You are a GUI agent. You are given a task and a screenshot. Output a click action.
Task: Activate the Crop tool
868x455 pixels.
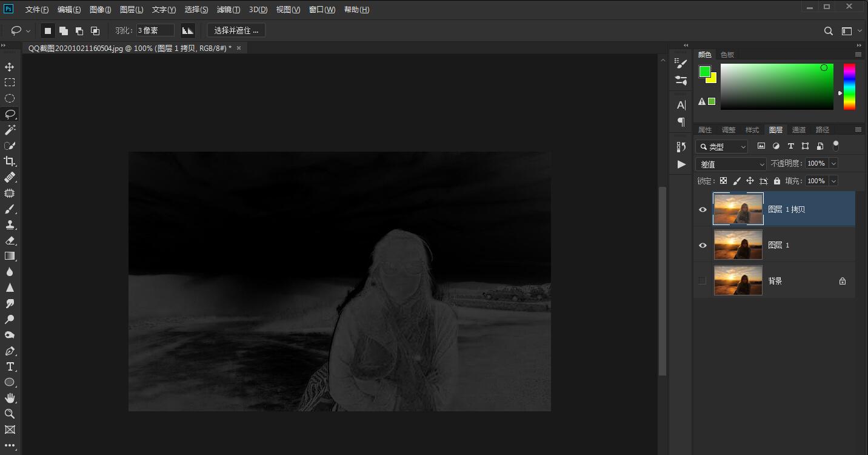click(x=10, y=161)
